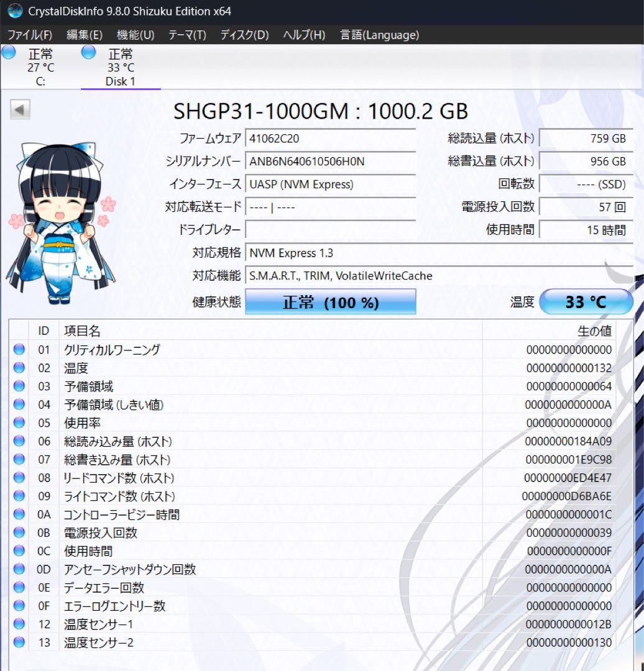The height and width of the screenshot is (671, 644).
Task: Click status orb for アンセーフシャットダウン回数 row
Action: [x=19, y=568]
